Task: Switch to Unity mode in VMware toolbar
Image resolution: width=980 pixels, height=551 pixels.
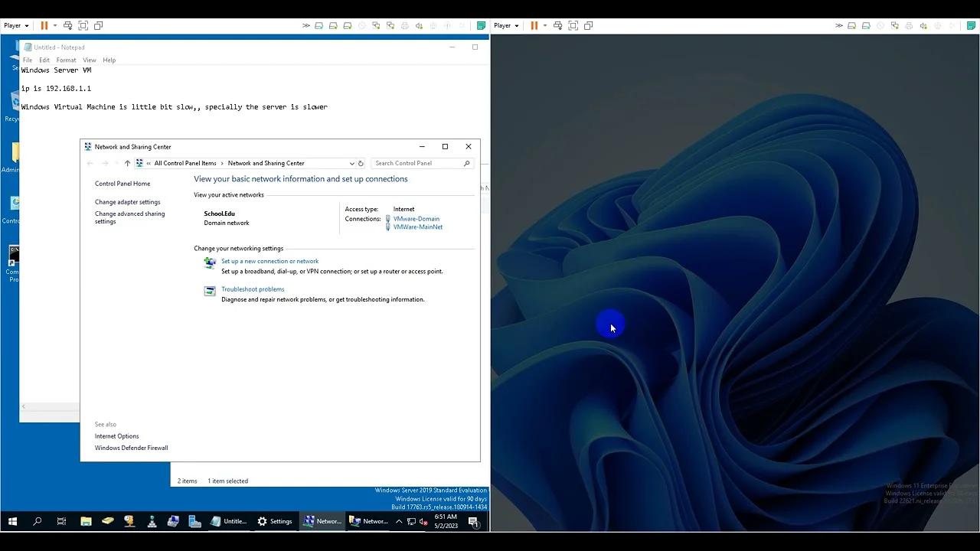Action: (x=98, y=25)
